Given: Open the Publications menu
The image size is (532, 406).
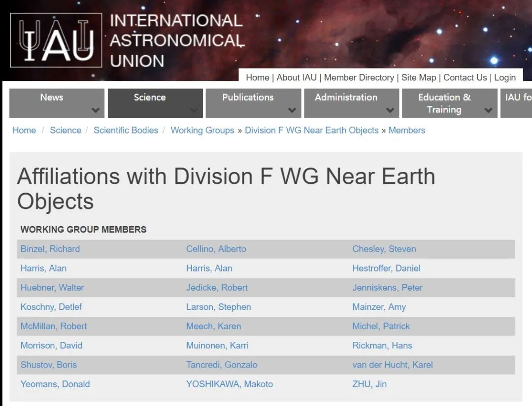Looking at the screenshot, I should pos(254,103).
